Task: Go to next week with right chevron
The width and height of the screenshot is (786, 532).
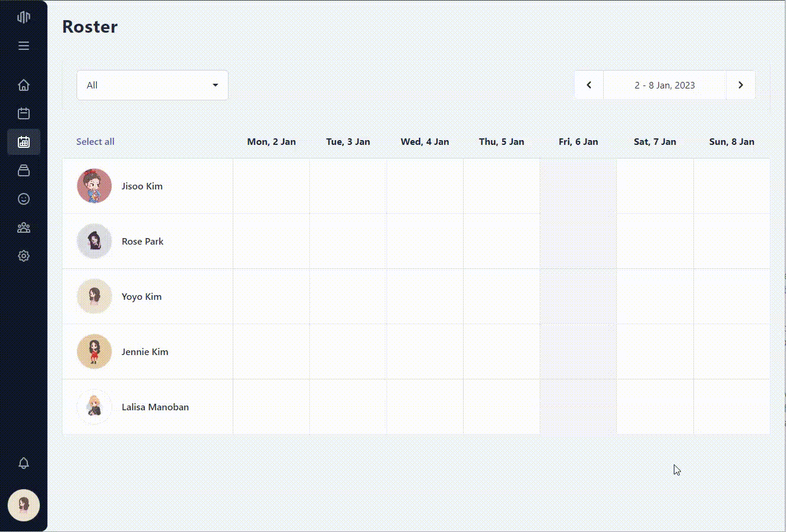Action: (740, 85)
